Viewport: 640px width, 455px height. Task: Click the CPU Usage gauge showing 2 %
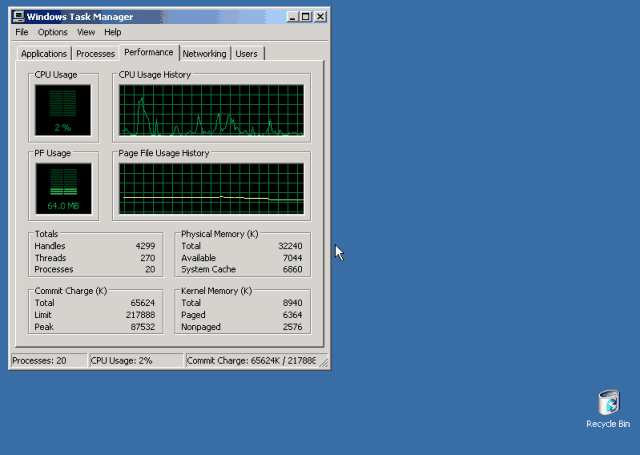click(x=63, y=110)
